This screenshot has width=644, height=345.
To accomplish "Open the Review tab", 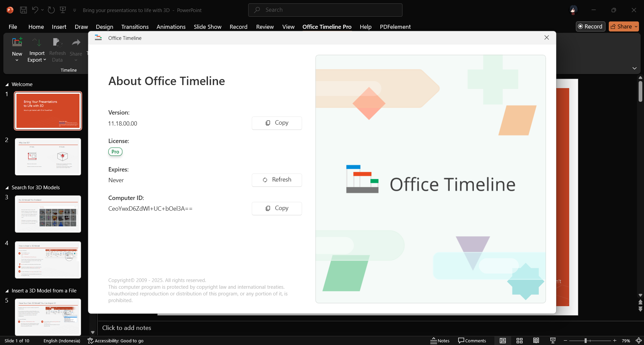I will click(x=265, y=27).
